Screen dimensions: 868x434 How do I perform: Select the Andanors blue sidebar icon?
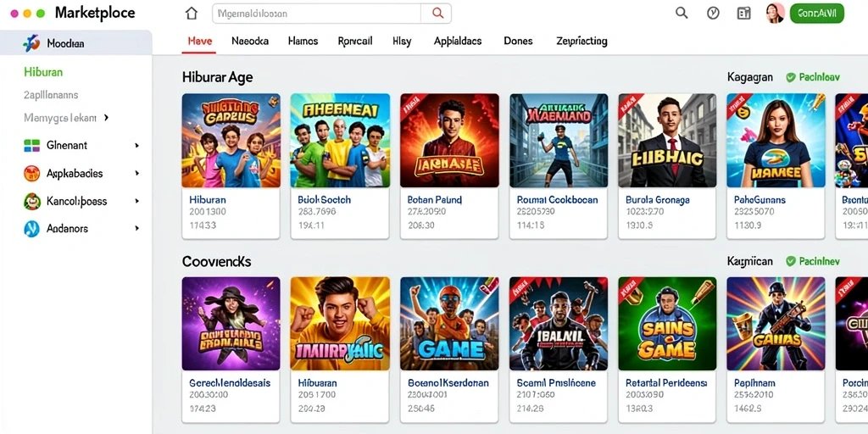tap(31, 229)
